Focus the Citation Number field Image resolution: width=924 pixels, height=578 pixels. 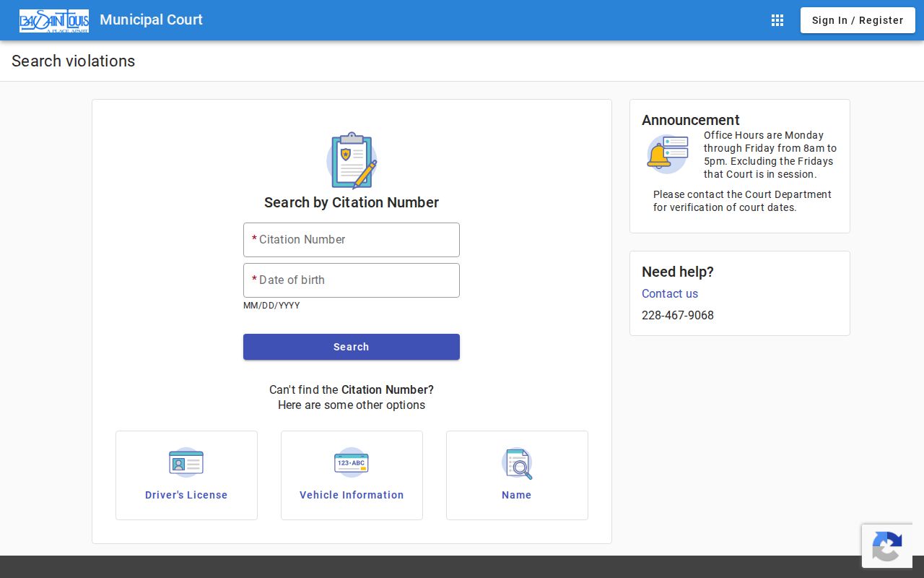(352, 240)
